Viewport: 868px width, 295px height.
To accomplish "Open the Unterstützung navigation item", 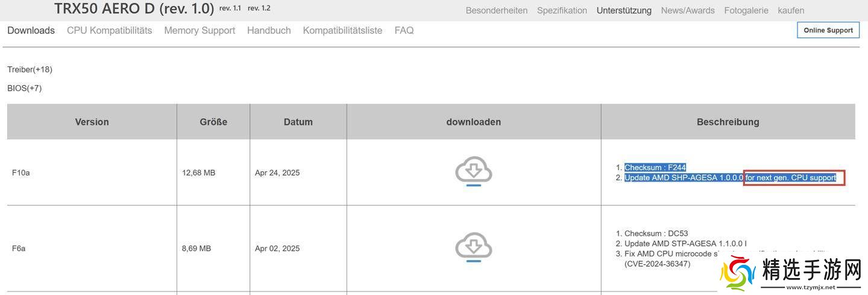I will point(624,10).
